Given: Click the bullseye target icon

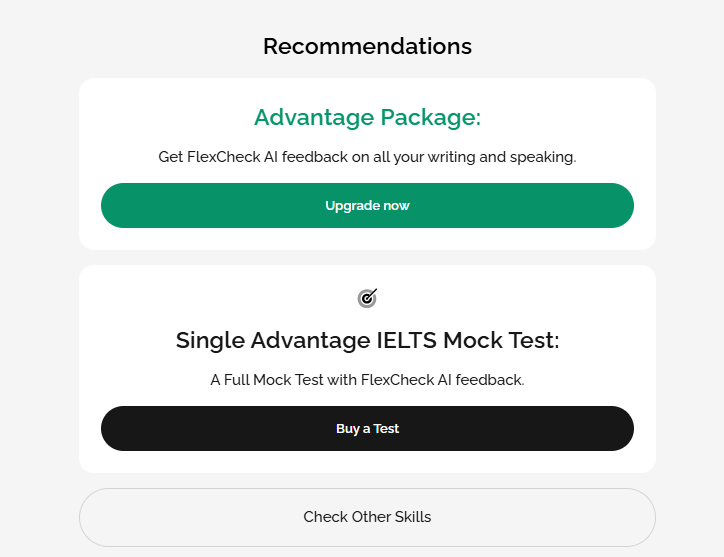Looking at the screenshot, I should [367, 298].
